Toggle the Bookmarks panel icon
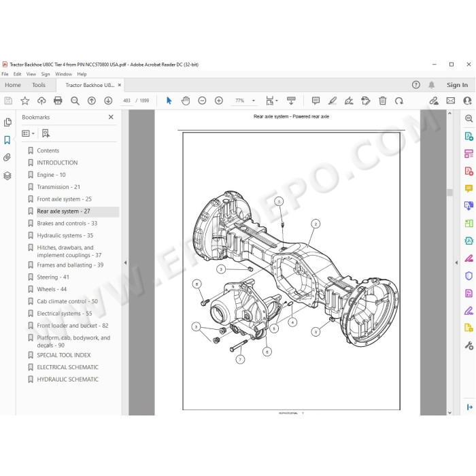This screenshot has height=476, width=476. click(7, 140)
